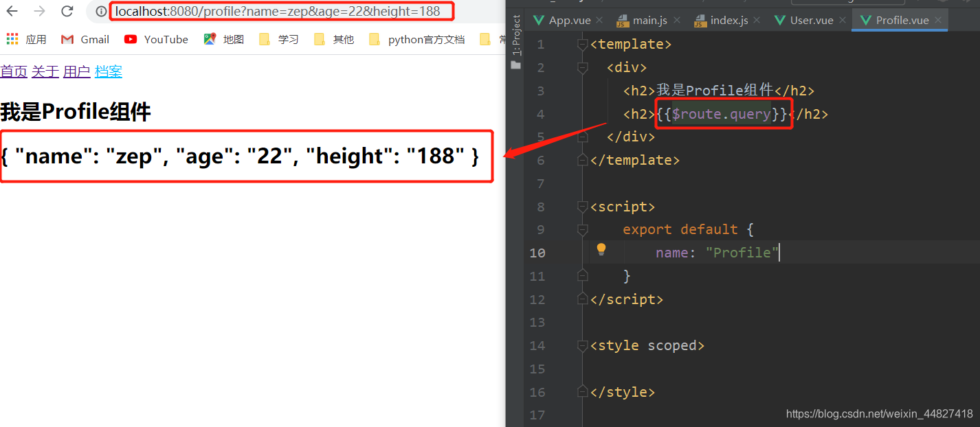This screenshot has height=427, width=980.
Task: Switch to the User.vue editor tab
Action: pos(803,21)
